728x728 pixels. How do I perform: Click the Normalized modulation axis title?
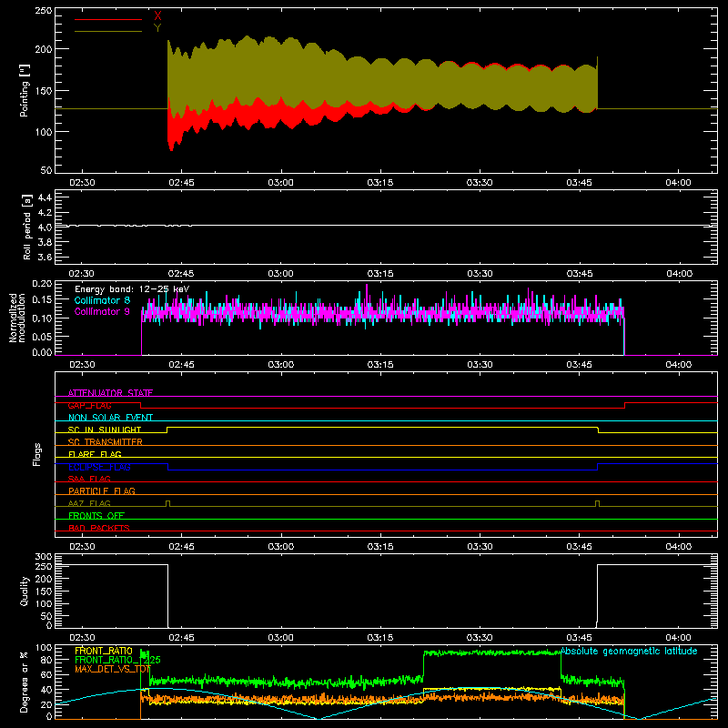17,318
